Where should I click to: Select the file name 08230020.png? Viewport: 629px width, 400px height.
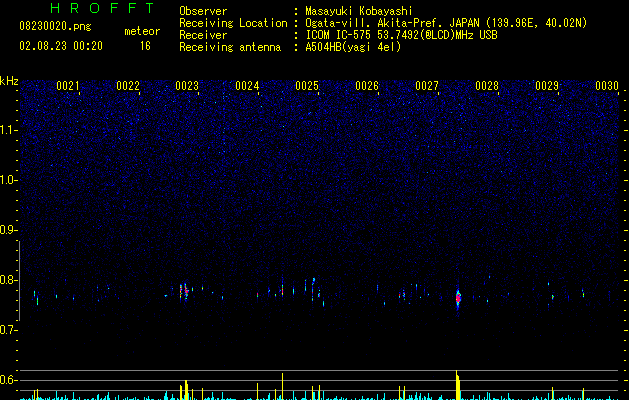coord(55,26)
